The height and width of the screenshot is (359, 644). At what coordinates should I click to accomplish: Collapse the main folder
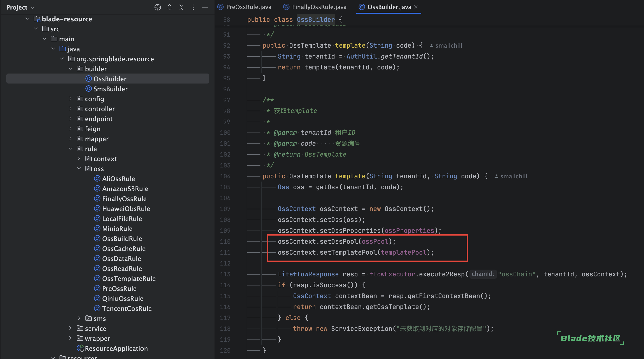[x=45, y=39]
